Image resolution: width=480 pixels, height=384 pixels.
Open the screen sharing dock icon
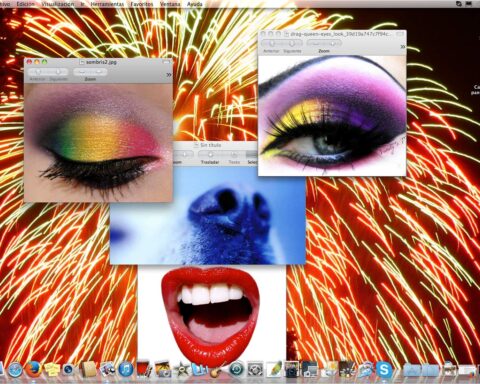(310, 369)
